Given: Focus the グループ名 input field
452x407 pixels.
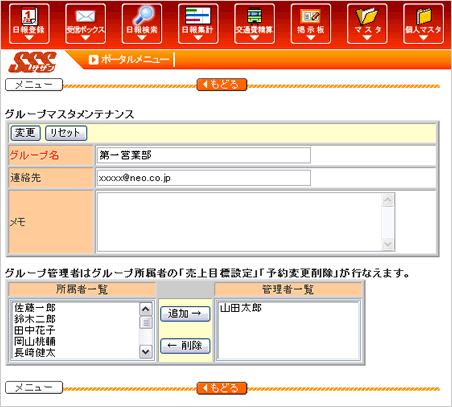Looking at the screenshot, I should click(204, 155).
